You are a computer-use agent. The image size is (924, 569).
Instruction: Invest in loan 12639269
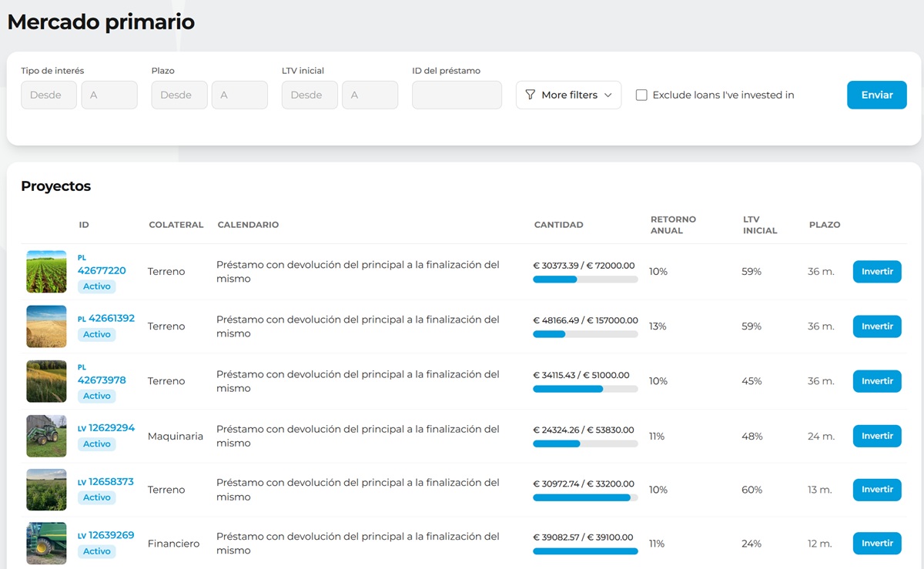tap(877, 544)
